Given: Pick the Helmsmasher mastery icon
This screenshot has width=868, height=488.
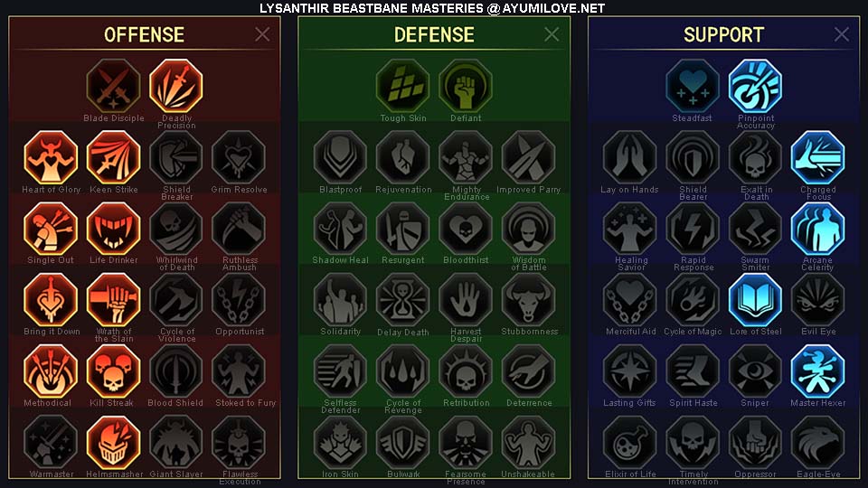Looking at the screenshot, I should click(x=114, y=443).
